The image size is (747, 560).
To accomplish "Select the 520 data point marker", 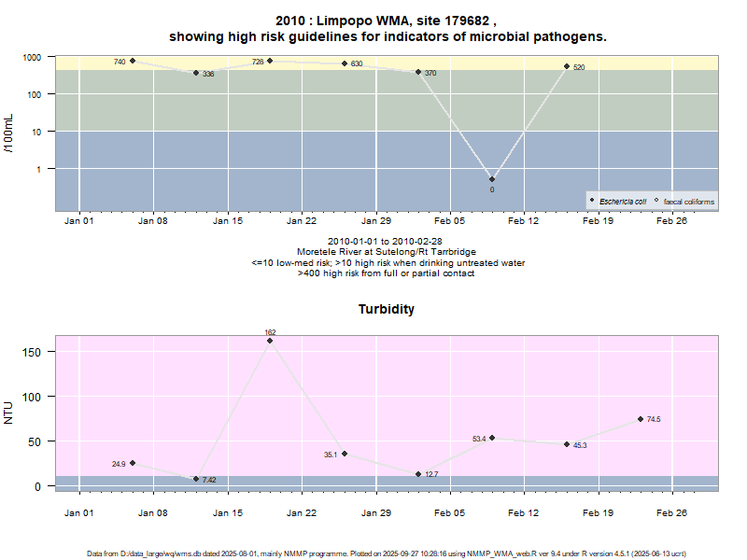I will 567,66.
